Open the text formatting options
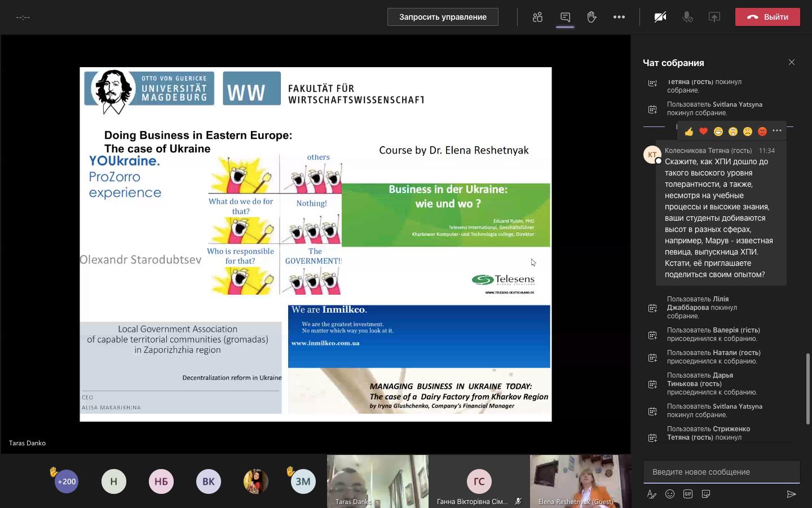The height and width of the screenshot is (508, 812). [x=652, y=494]
